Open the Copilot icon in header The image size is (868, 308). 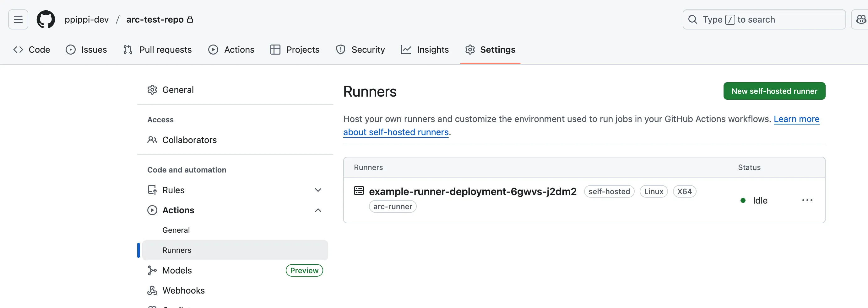(x=861, y=19)
